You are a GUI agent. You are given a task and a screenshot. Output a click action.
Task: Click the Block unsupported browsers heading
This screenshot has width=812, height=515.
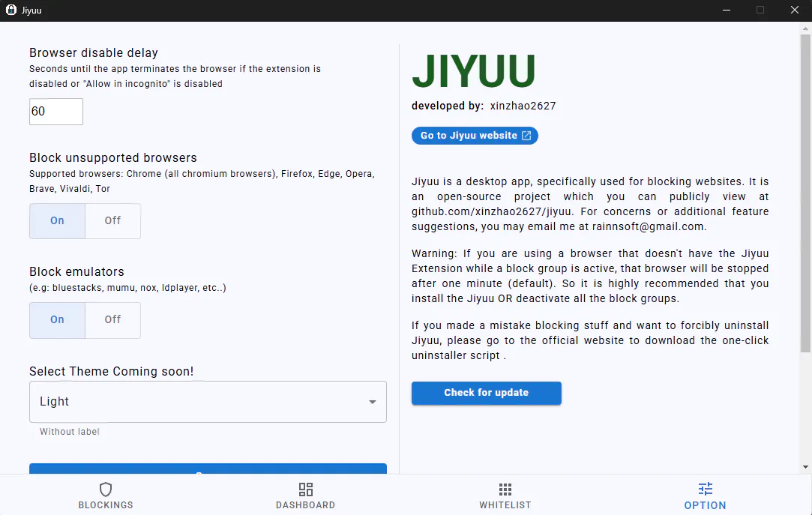point(113,158)
